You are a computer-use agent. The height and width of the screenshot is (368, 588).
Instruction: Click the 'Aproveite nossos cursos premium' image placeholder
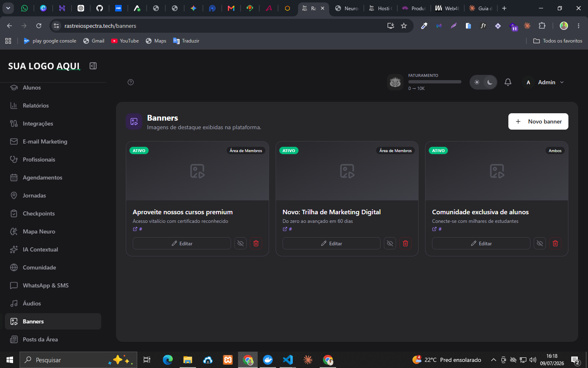[x=197, y=171]
